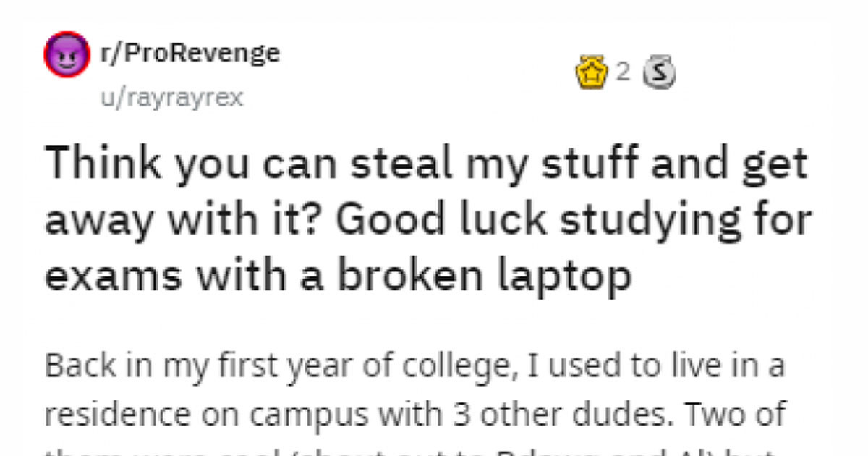Click the award count next to gold award
This screenshot has width=868, height=456.
tap(621, 72)
